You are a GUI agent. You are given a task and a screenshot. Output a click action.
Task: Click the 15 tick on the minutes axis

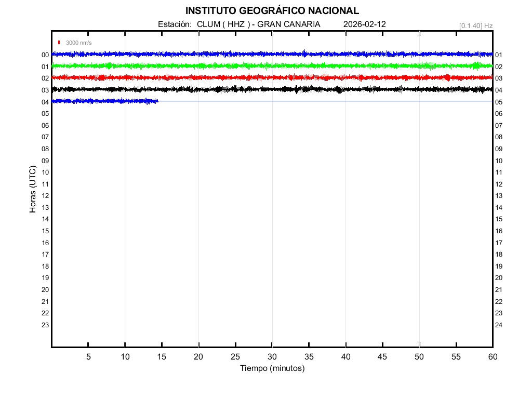pyautogui.click(x=162, y=357)
